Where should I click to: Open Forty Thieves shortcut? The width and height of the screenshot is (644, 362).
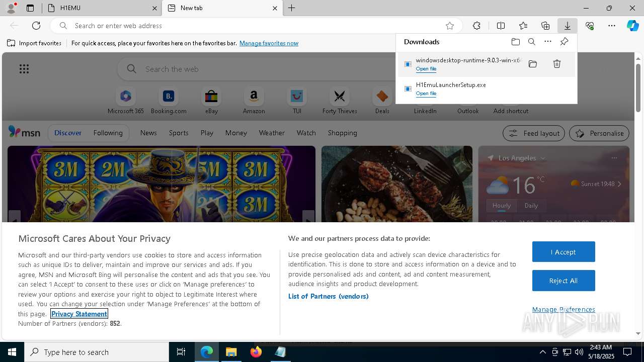pos(340,101)
